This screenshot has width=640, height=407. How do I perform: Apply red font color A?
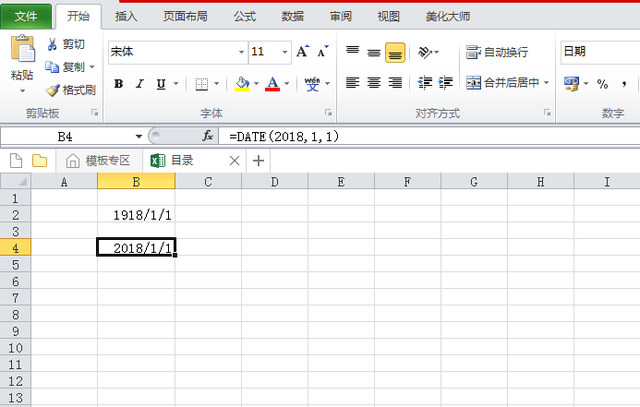point(272,84)
